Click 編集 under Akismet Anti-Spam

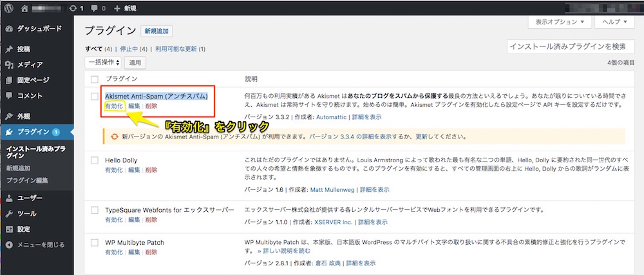[x=134, y=106]
